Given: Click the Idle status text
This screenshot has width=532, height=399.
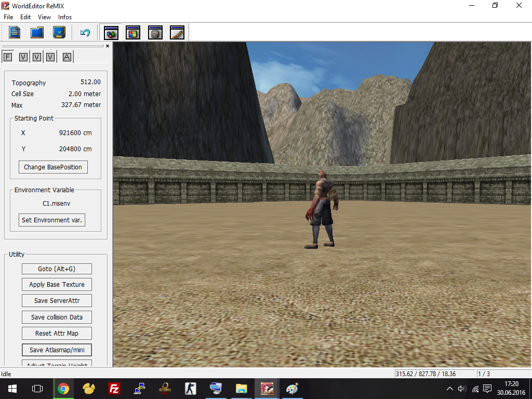Looking at the screenshot, I should [x=6, y=374].
